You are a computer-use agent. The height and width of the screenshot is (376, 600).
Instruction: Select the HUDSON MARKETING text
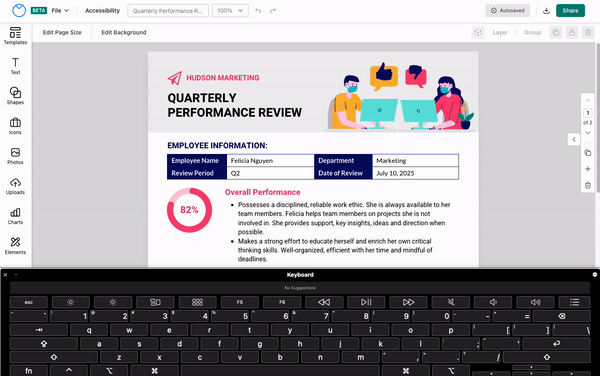click(223, 78)
